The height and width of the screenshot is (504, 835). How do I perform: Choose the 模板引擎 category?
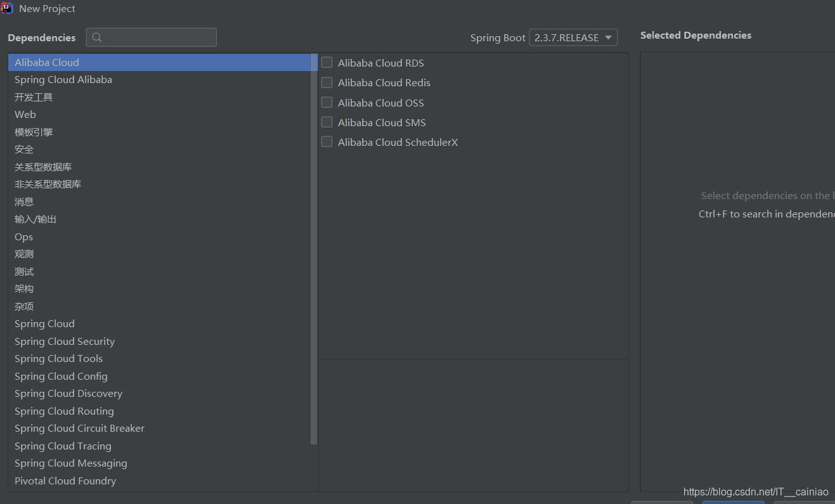tap(159, 132)
